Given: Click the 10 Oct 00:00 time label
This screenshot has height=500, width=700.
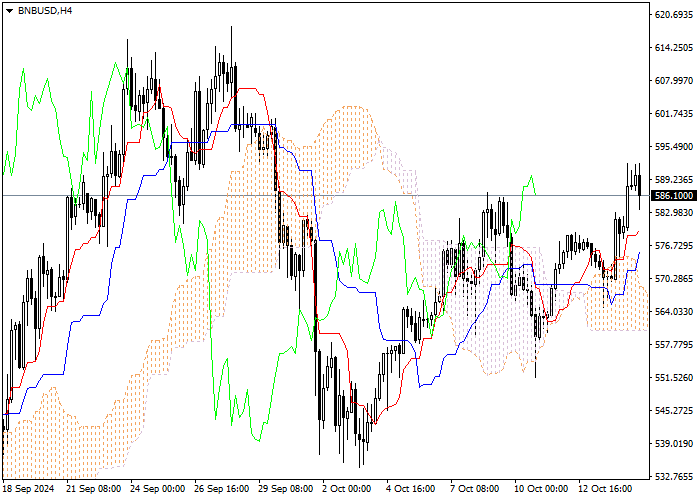Looking at the screenshot, I should click(x=541, y=489).
